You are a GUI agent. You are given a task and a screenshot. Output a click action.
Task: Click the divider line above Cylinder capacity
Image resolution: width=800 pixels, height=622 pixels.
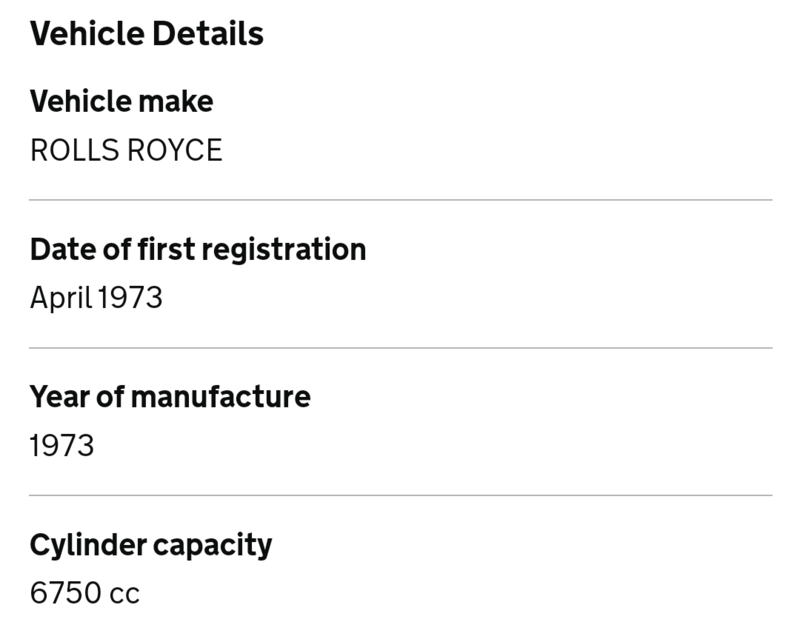(x=400, y=495)
